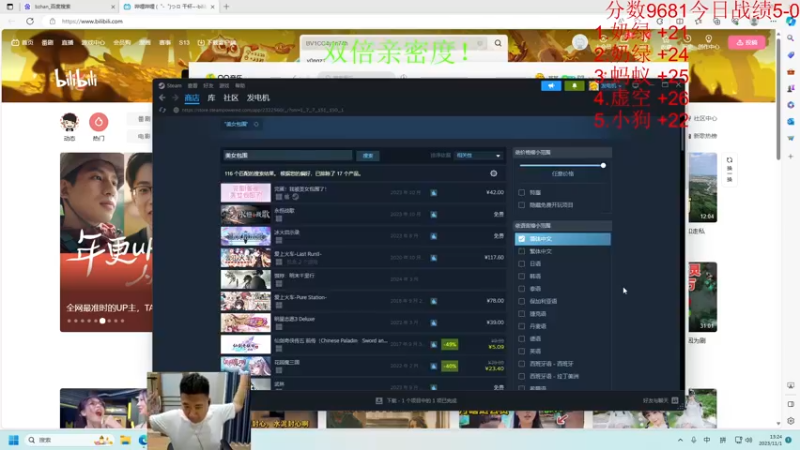Image resolution: width=800 pixels, height=450 pixels.
Task: Check the 日语 language filter
Action: [521, 264]
